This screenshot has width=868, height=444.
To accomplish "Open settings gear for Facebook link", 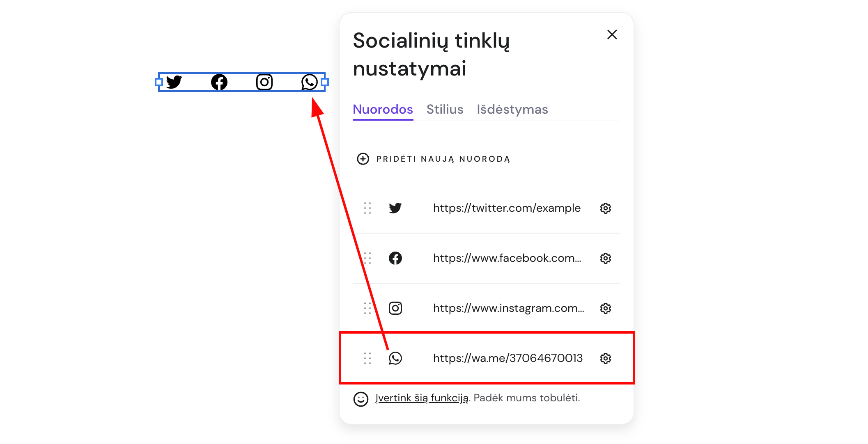I will coord(605,259).
